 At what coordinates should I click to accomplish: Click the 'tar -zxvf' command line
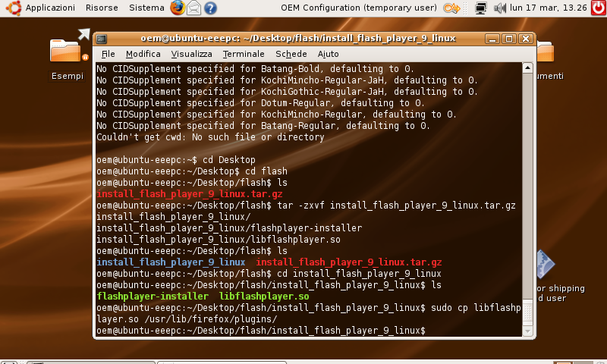[x=306, y=206]
